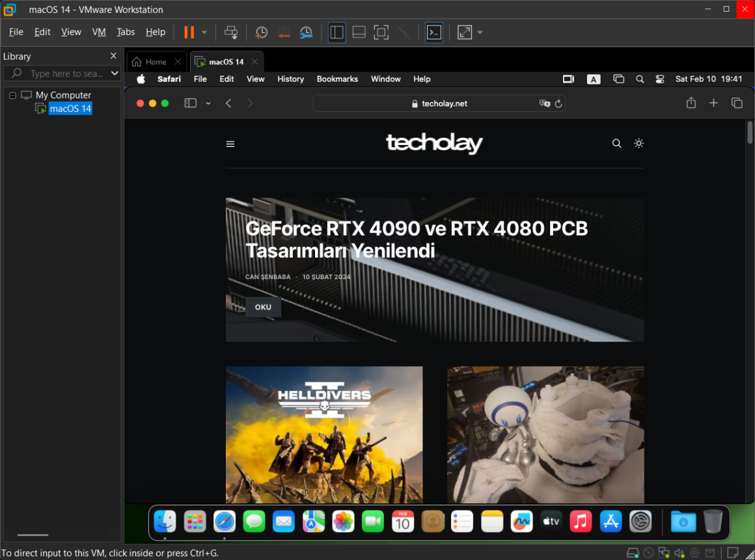755x560 pixels.
Task: Reload the techolay.net page
Action: pos(558,103)
